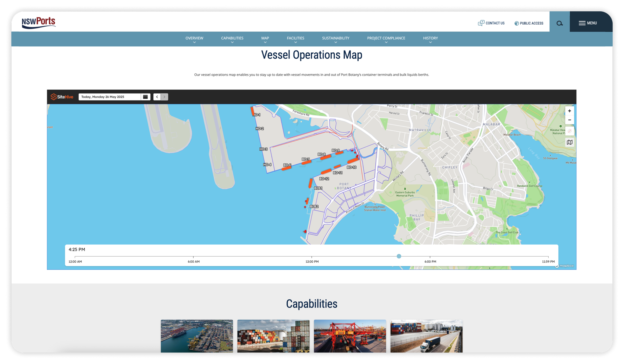Open the hamburger MENU button
The image size is (624, 364).
tap(588, 23)
